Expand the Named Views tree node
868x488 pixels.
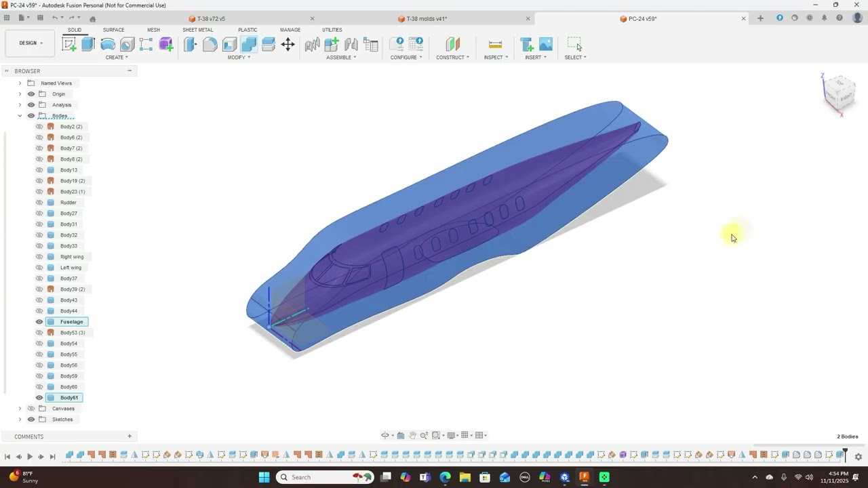pyautogui.click(x=20, y=83)
